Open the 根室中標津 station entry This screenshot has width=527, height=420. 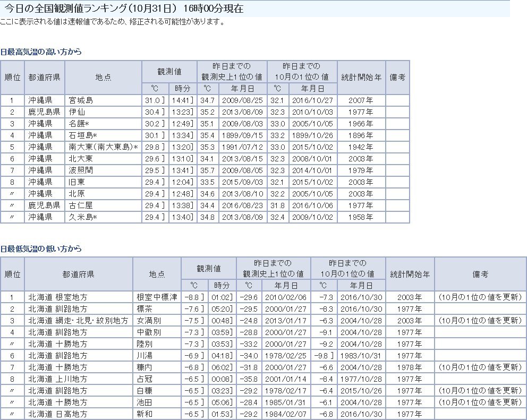156,297
